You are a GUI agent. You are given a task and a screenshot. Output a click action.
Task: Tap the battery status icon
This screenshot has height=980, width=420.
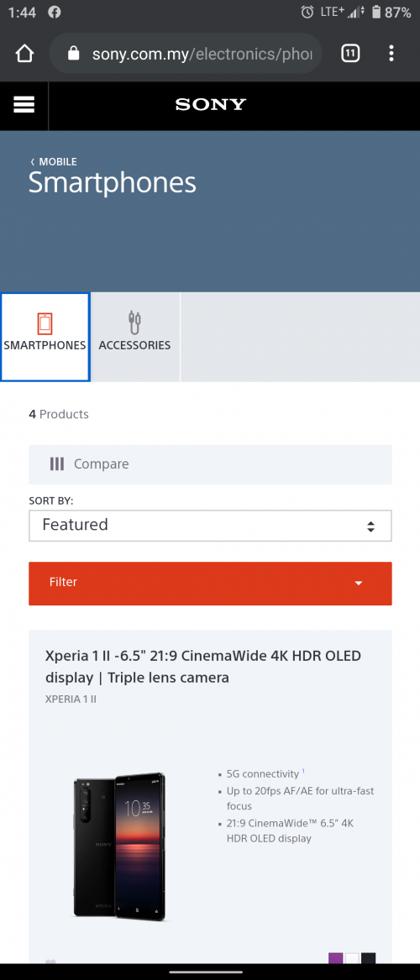click(x=376, y=12)
